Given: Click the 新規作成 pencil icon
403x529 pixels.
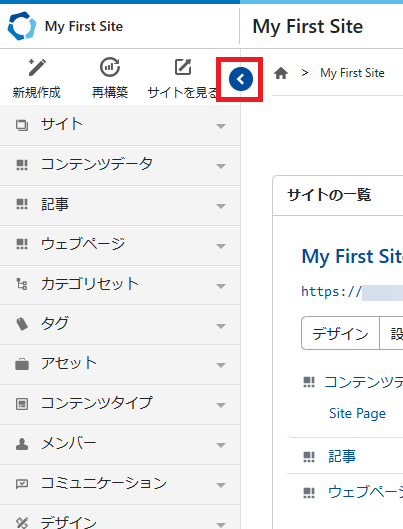Looking at the screenshot, I should [37, 67].
